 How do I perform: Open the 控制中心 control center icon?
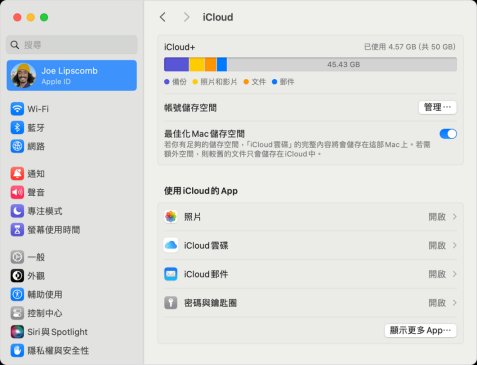(x=17, y=313)
